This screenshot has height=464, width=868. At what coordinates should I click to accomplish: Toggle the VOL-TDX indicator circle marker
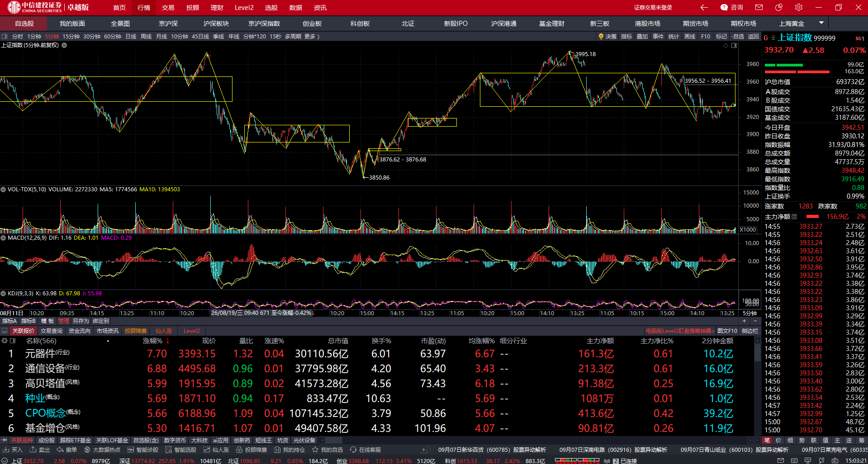pos(3,189)
